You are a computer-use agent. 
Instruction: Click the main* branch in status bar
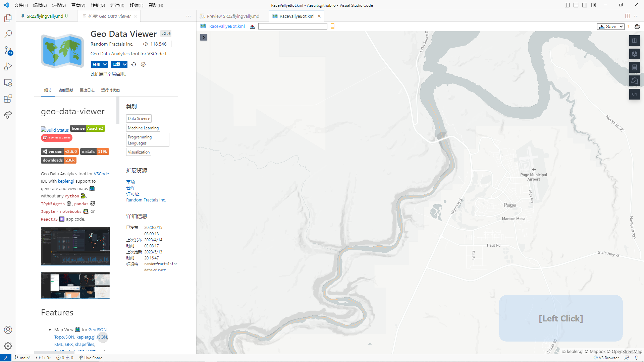point(22,358)
